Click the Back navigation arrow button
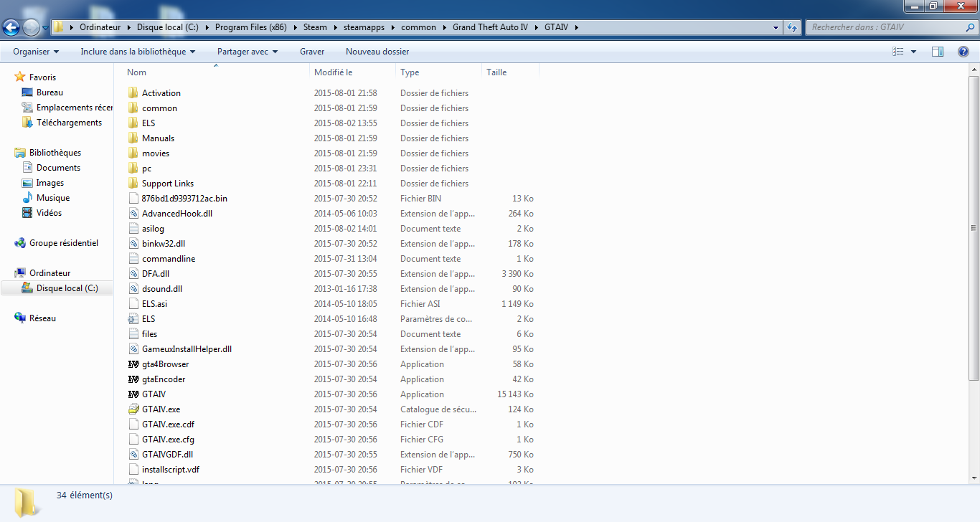Screen dimensions: 980x522 (11, 27)
